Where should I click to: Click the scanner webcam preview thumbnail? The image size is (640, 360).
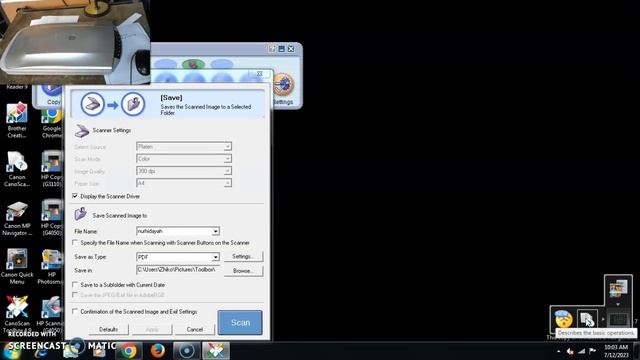coord(75,42)
